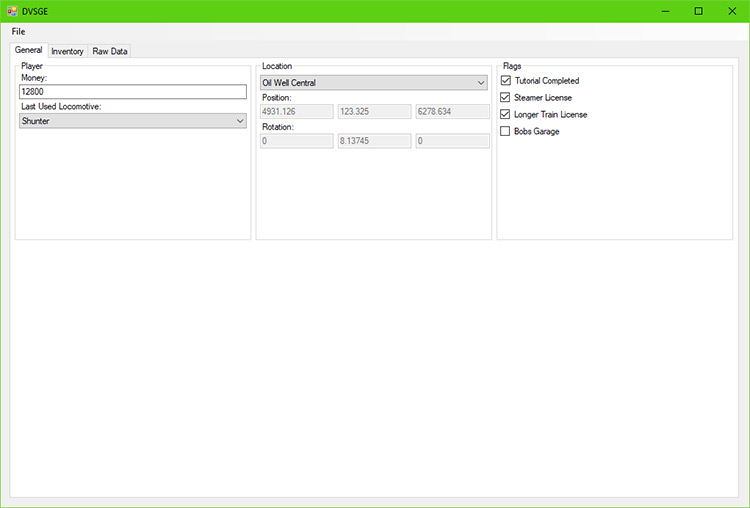Toggle the Longer Train License checkbox
The width and height of the screenshot is (750, 508).
[x=505, y=114]
